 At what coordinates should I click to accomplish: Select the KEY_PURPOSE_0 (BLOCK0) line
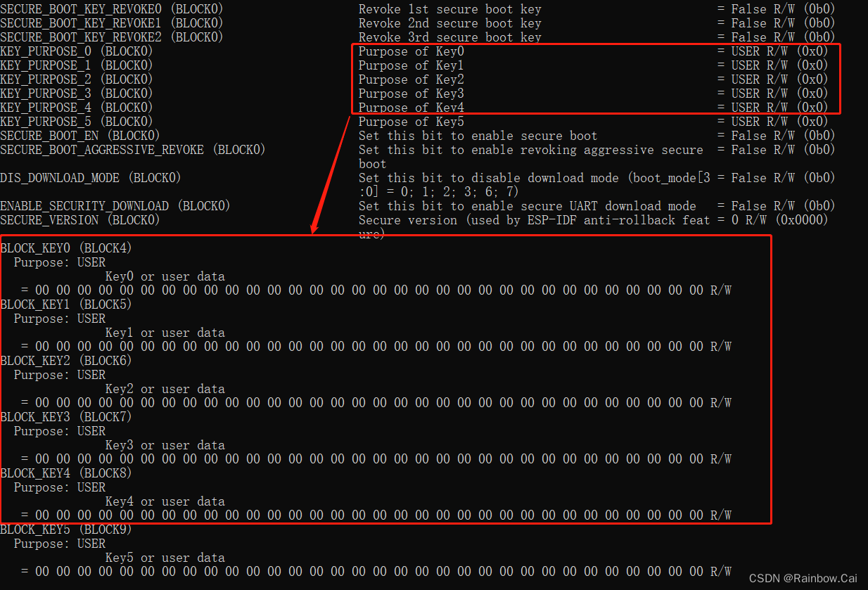(76, 51)
